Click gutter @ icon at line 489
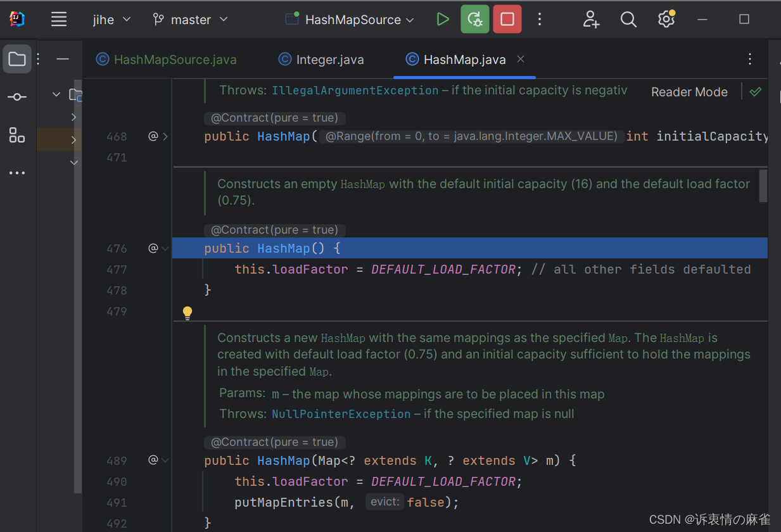 153,460
